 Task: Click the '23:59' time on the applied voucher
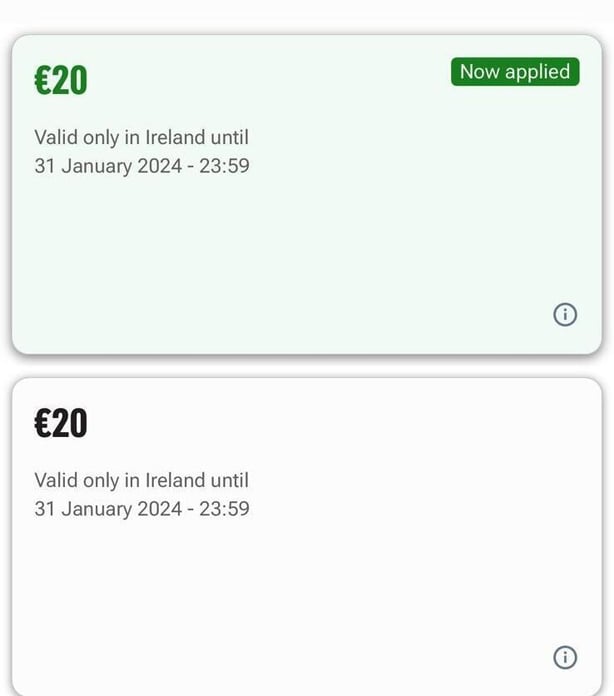224,166
